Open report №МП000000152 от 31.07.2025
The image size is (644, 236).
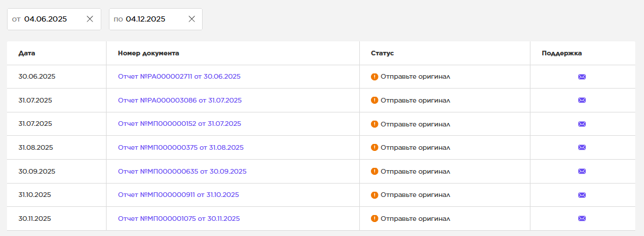pyautogui.click(x=179, y=124)
